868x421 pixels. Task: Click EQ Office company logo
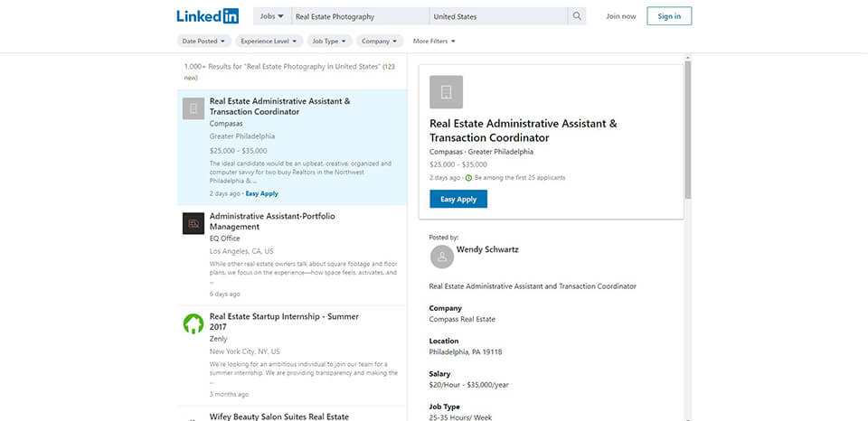coord(193,223)
